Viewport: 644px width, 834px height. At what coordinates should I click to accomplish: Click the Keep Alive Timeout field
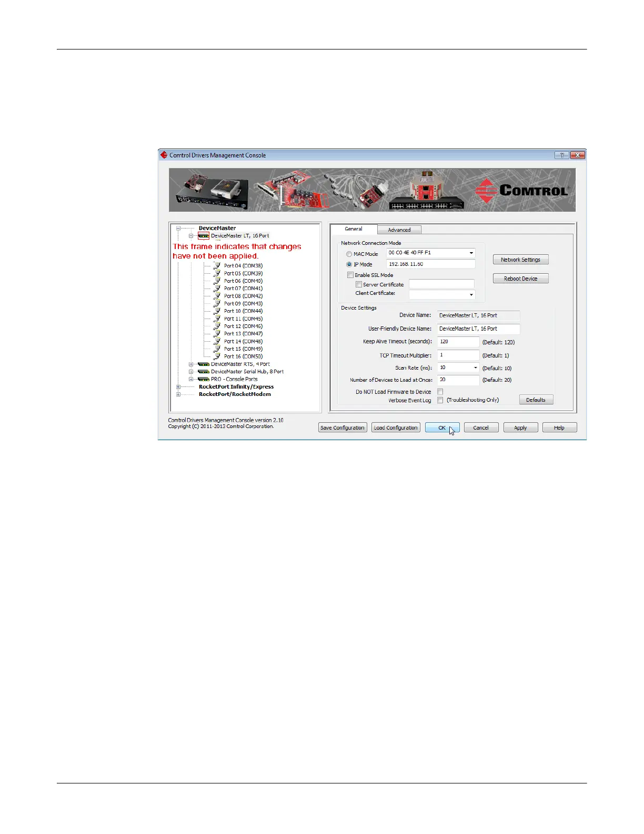coord(458,342)
